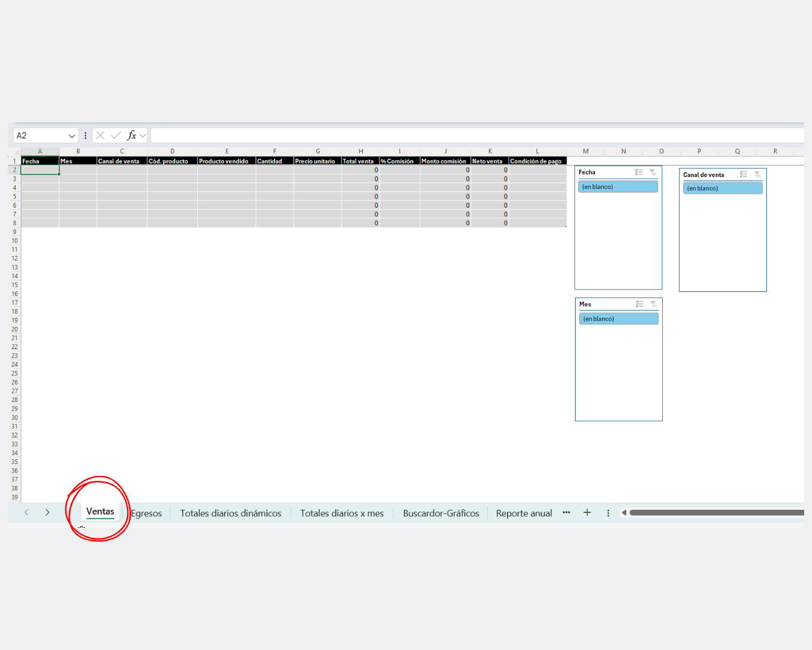Expand the formula bar function dropdown
This screenshot has height=650, width=812.
pos(143,136)
